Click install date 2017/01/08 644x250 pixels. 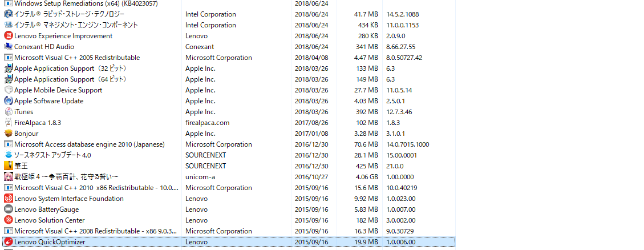(x=311, y=133)
